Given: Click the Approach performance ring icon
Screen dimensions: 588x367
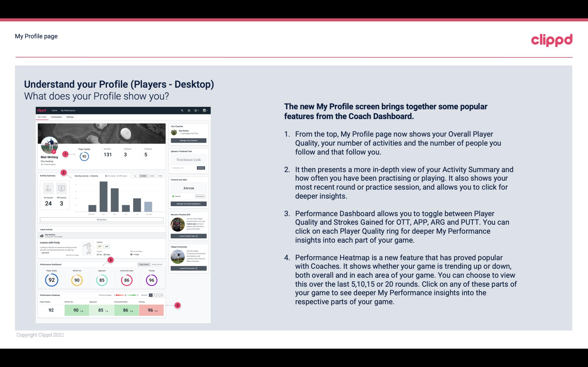Looking at the screenshot, I should 102,279.
